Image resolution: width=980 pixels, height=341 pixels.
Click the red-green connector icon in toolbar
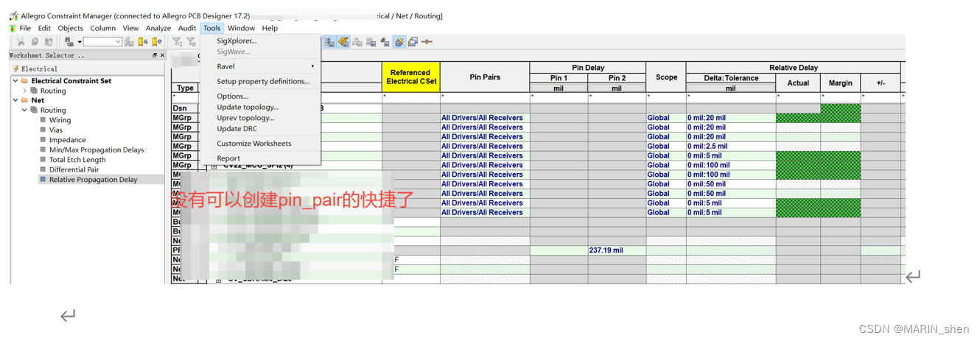pos(427,42)
